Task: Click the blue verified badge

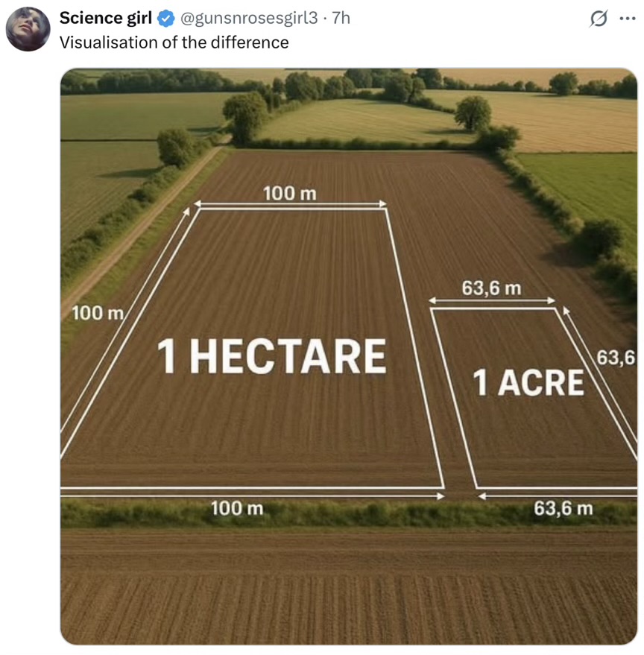Action: coord(166,19)
